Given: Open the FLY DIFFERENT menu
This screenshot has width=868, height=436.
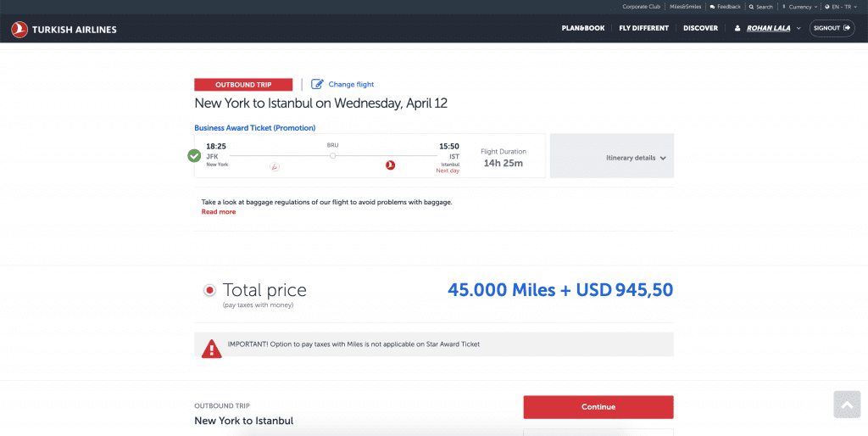Looking at the screenshot, I should point(644,28).
